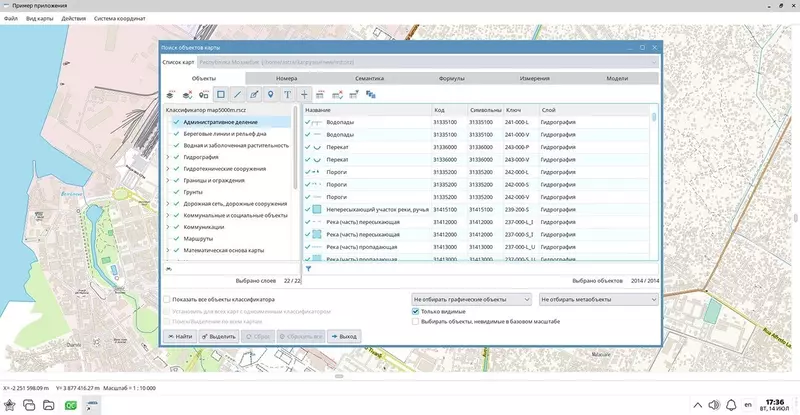Toggle the vector objects pencil icon

(254, 94)
